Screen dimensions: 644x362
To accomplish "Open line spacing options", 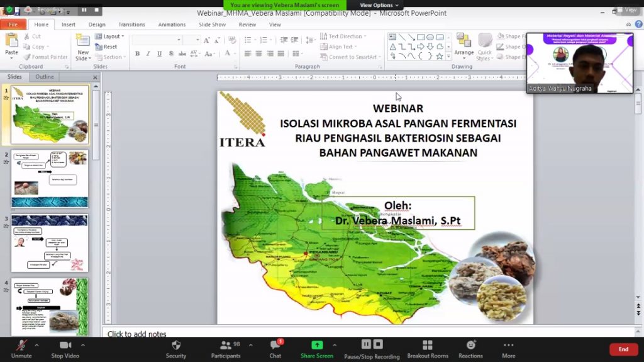I will coord(310,40).
